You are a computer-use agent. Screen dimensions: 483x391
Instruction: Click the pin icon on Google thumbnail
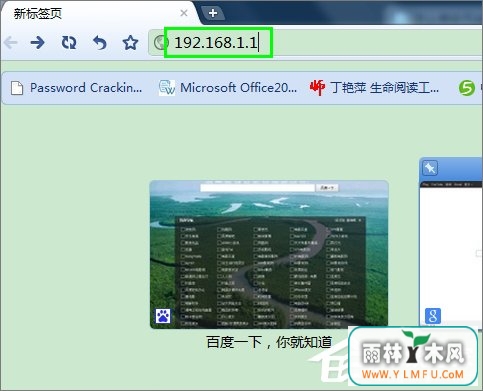pos(430,168)
